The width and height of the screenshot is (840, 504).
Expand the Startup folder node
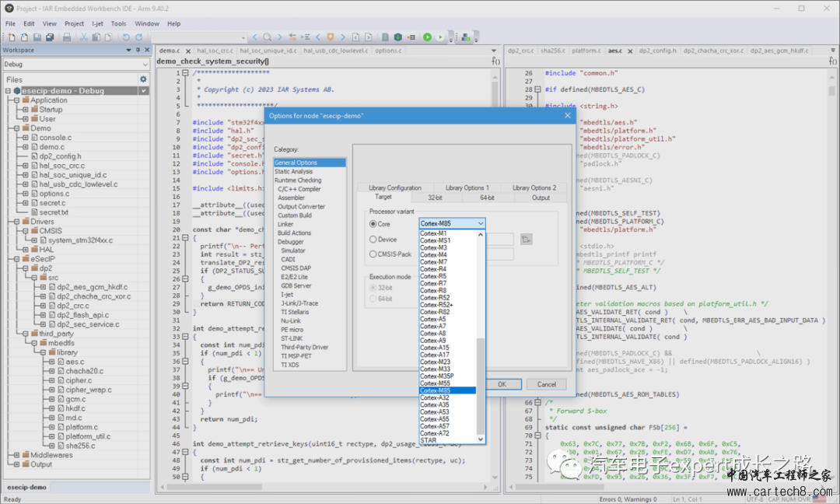tap(25, 109)
